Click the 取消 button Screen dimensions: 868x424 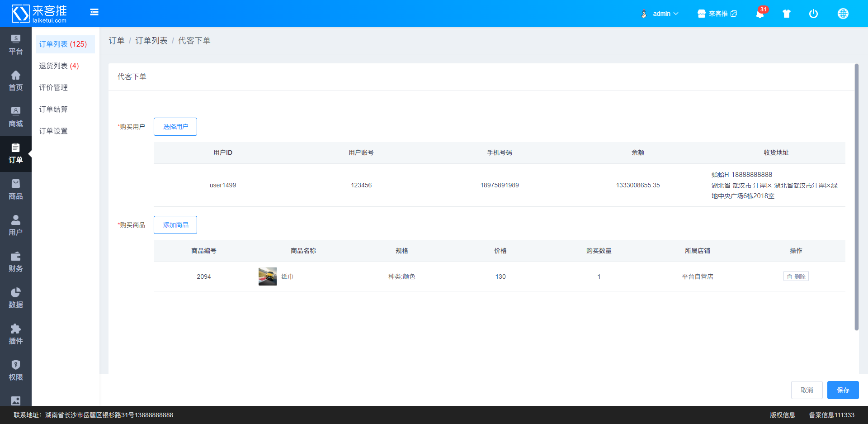point(807,390)
